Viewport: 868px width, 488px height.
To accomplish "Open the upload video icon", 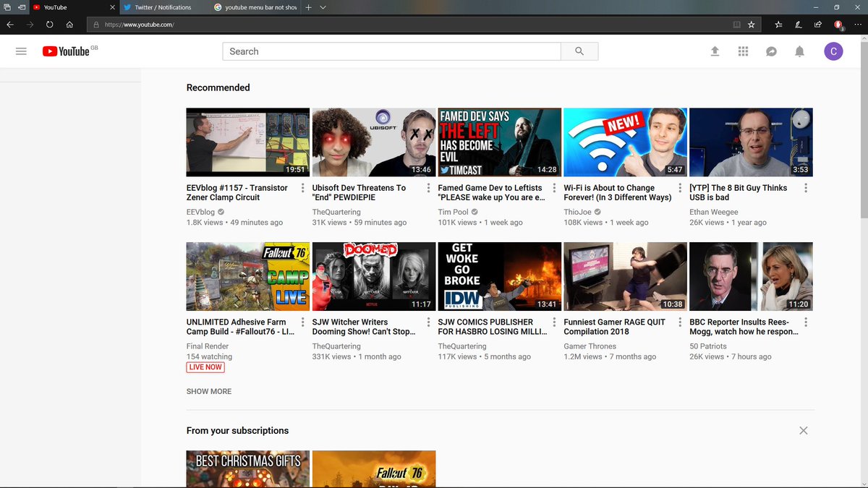I will click(x=715, y=51).
